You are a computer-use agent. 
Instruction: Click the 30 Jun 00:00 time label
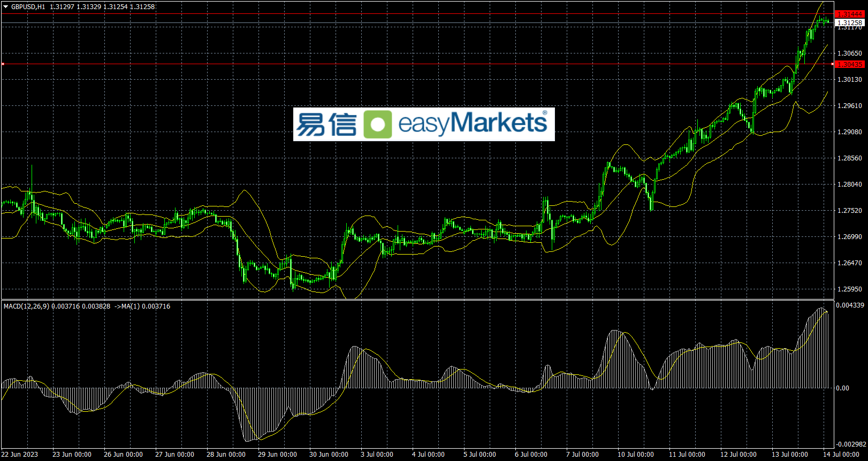click(329, 455)
